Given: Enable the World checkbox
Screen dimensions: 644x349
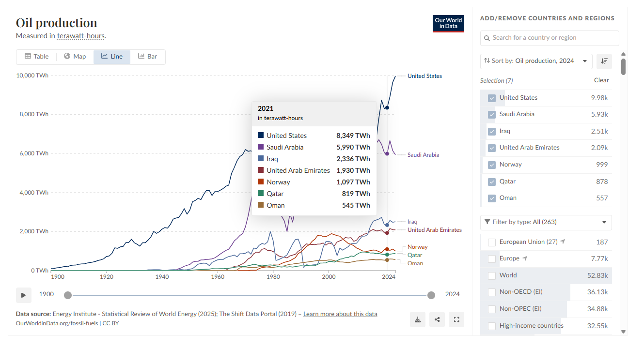Looking at the screenshot, I should (x=492, y=276).
